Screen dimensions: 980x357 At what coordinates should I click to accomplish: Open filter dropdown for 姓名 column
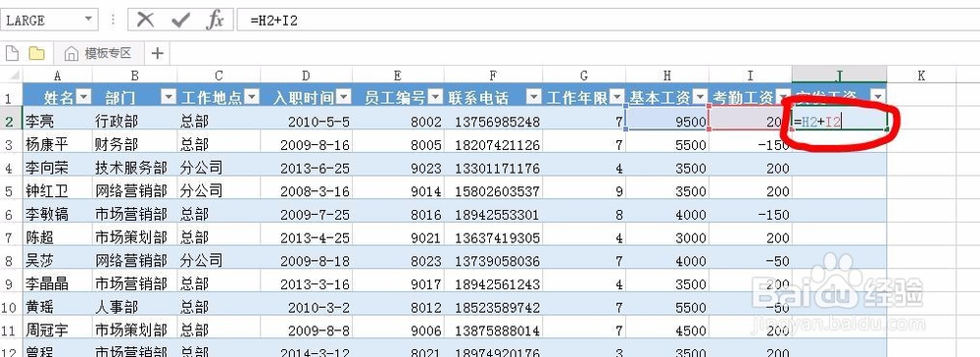(x=83, y=97)
